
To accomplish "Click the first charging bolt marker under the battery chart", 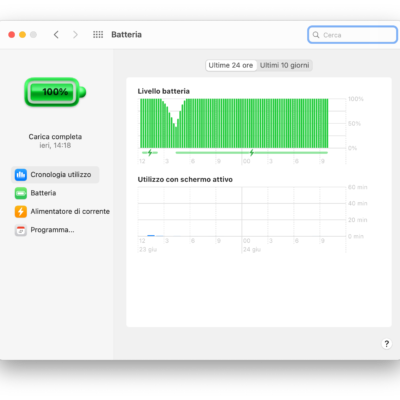I will tap(150, 153).
